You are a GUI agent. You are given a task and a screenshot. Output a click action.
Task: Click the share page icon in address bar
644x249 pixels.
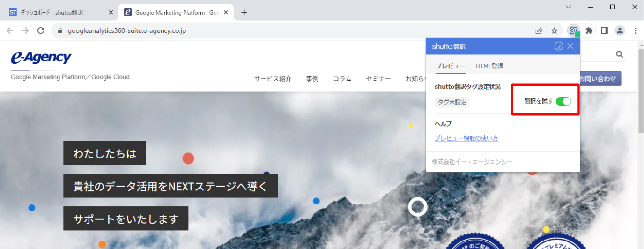(x=539, y=30)
